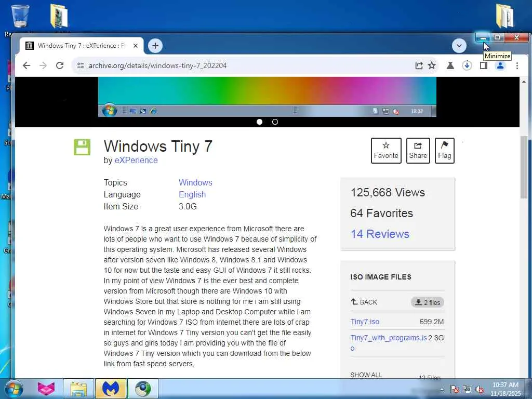This screenshot has height=399, width=532.
Task: Open a new tab with plus button
Action: tap(155, 46)
